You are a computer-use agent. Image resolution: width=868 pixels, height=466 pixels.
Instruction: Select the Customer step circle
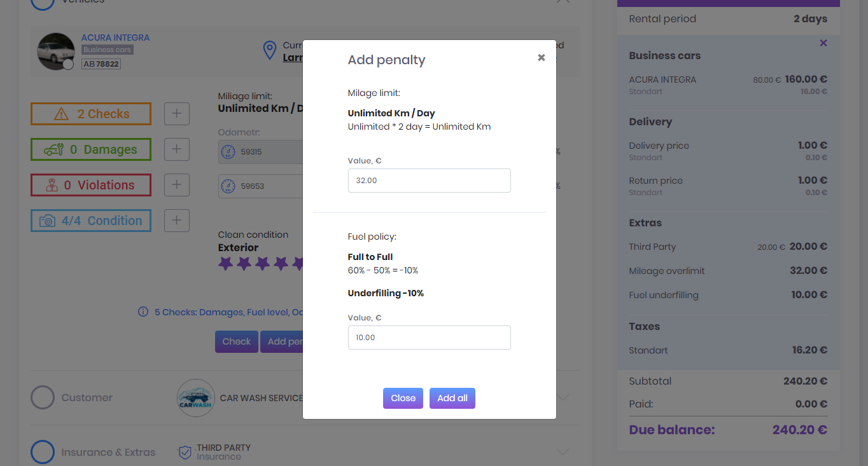[43, 397]
